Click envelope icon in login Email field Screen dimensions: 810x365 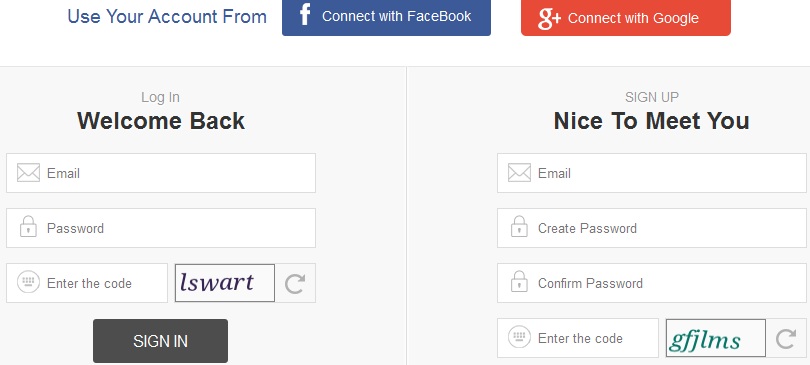[28, 173]
